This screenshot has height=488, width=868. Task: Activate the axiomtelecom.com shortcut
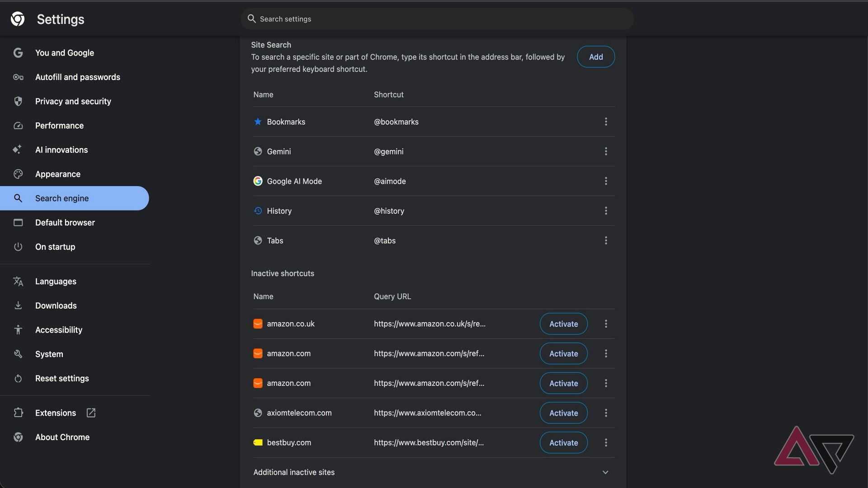tap(563, 413)
